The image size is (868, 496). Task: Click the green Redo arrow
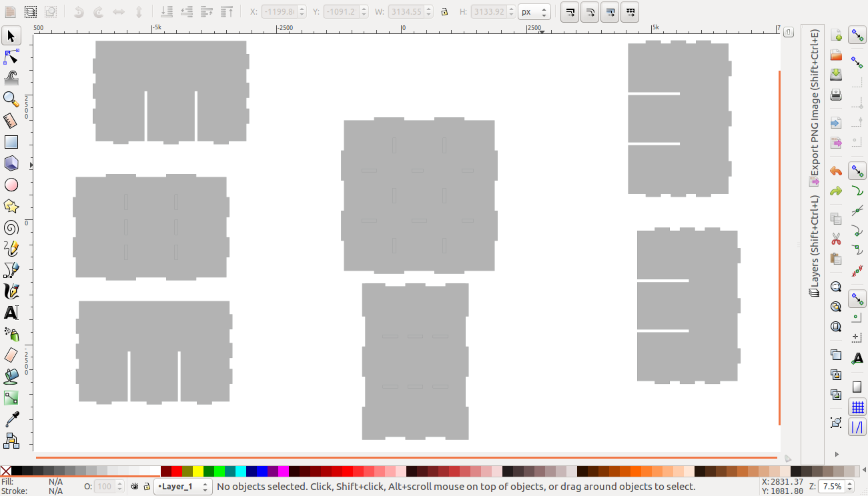(x=836, y=191)
